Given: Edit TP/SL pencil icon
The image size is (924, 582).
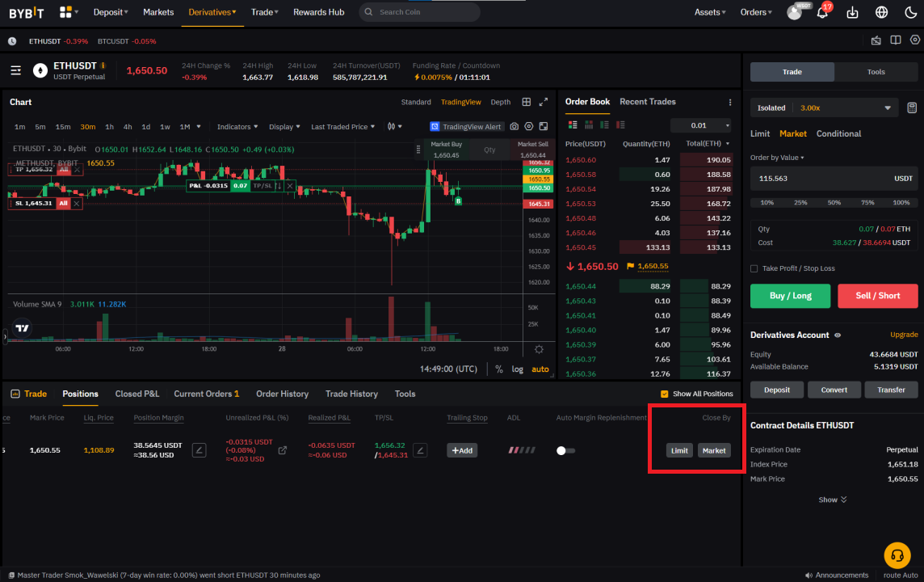Looking at the screenshot, I should pos(420,450).
